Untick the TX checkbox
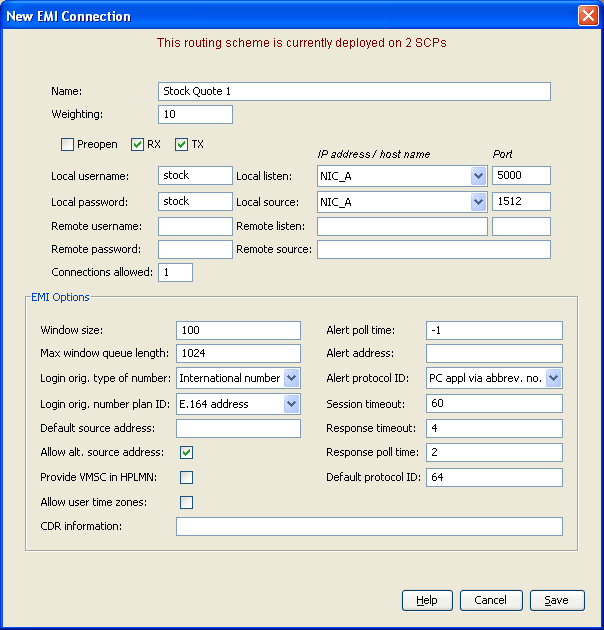The height and width of the screenshot is (630, 604). click(181, 144)
